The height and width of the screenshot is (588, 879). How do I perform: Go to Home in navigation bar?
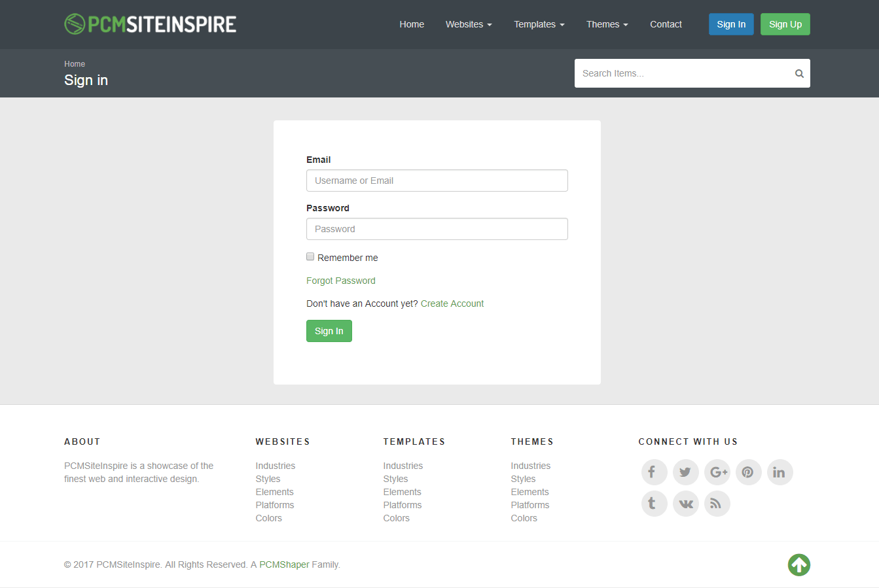coord(412,24)
